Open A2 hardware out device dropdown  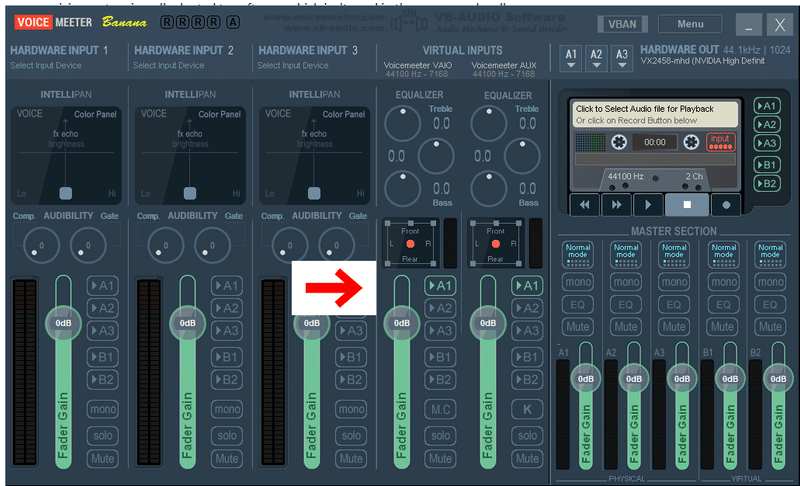click(596, 59)
